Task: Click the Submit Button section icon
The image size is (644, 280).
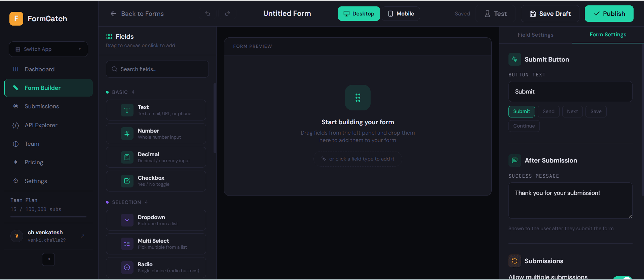Action: coord(515,59)
